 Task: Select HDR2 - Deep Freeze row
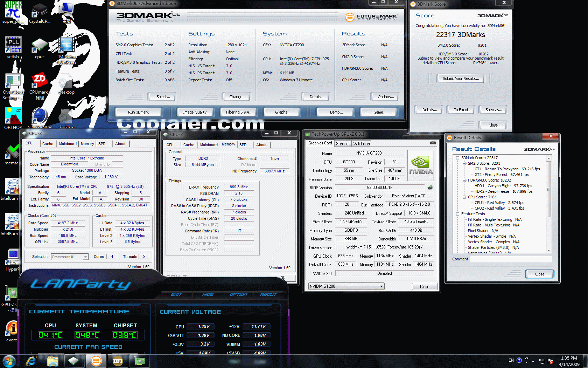coord(503,191)
